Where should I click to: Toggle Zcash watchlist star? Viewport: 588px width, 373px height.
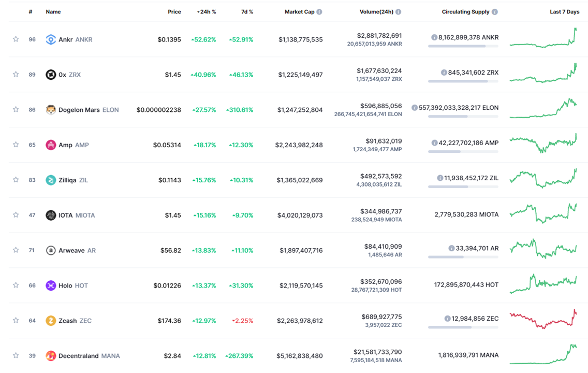pos(16,321)
